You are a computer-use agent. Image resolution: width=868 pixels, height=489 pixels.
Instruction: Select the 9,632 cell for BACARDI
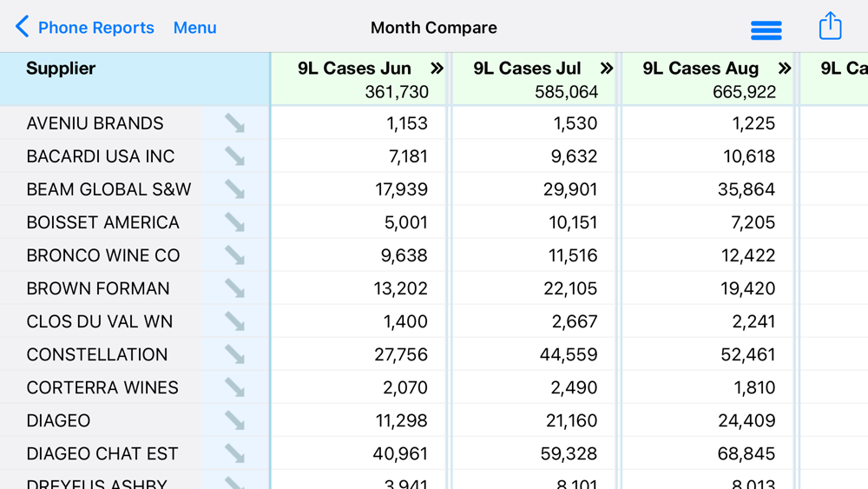tap(574, 156)
